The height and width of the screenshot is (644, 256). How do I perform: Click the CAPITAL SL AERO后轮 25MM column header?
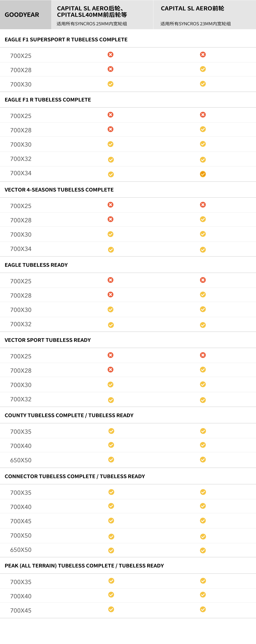tap(102, 15)
